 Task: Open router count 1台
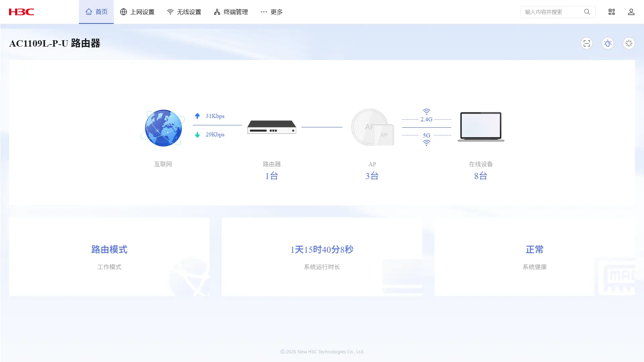click(272, 176)
